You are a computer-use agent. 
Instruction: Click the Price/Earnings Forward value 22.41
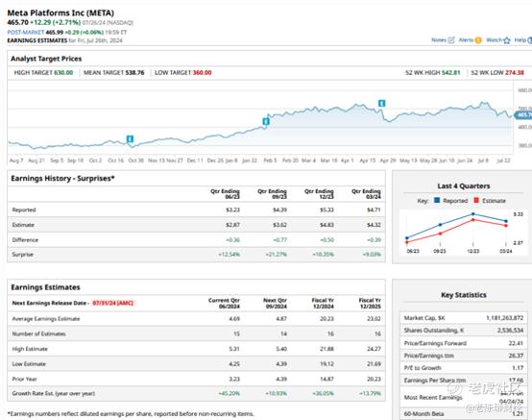(x=516, y=343)
